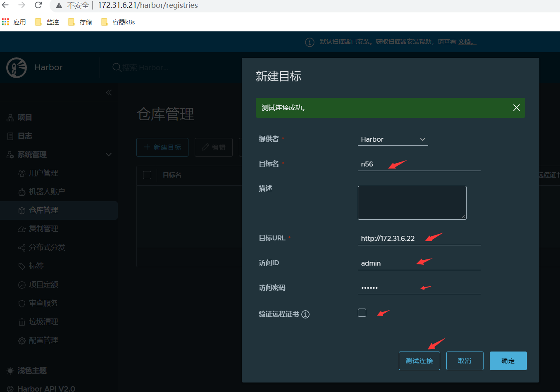Open the 存储 bookmark folder
The height and width of the screenshot is (392, 560).
point(80,22)
